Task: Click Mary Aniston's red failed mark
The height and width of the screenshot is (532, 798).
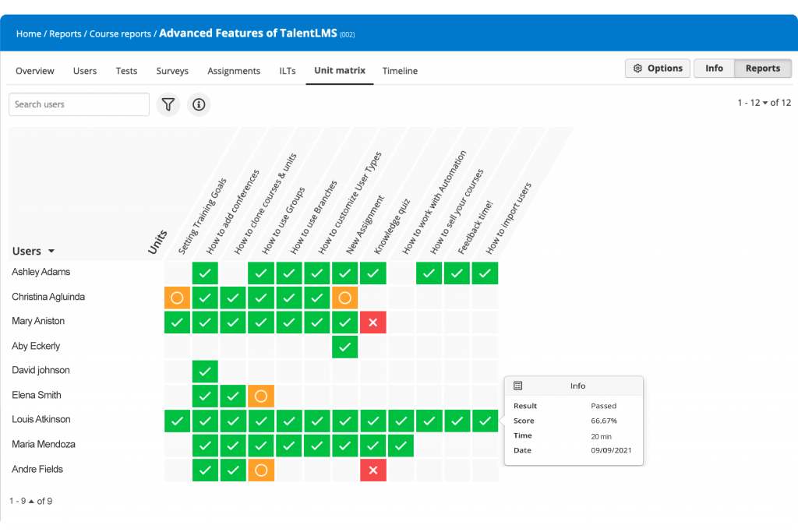Action: pyautogui.click(x=373, y=322)
